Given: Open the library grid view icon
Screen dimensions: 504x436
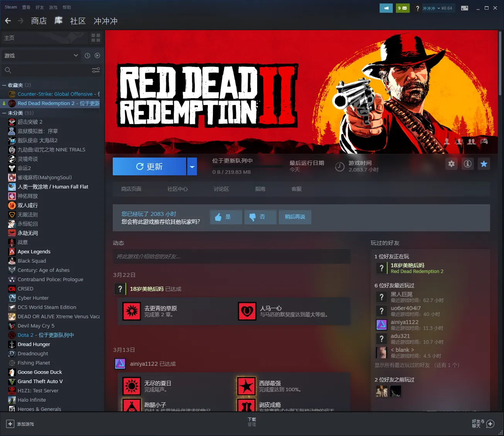Looking at the screenshot, I should point(95,38).
